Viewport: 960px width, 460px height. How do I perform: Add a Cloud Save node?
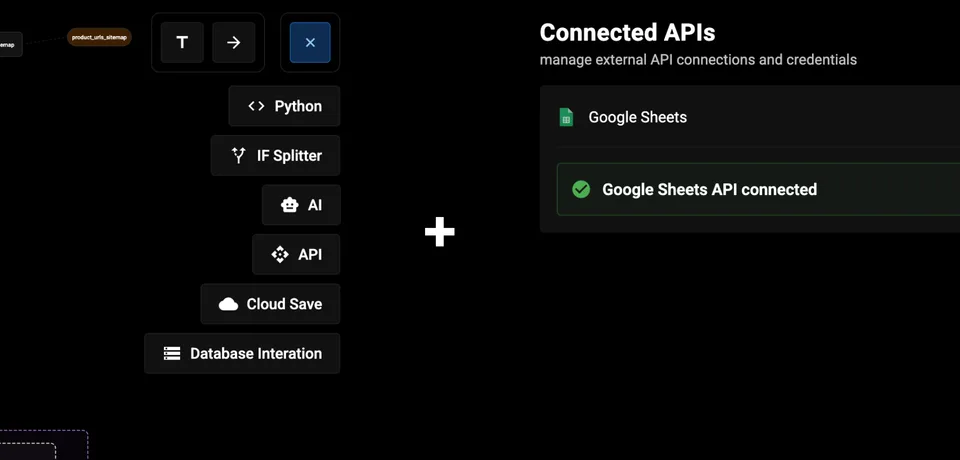coord(270,304)
